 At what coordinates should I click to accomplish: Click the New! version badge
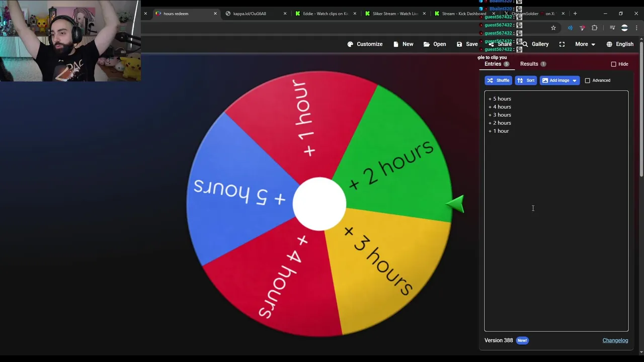(x=522, y=340)
